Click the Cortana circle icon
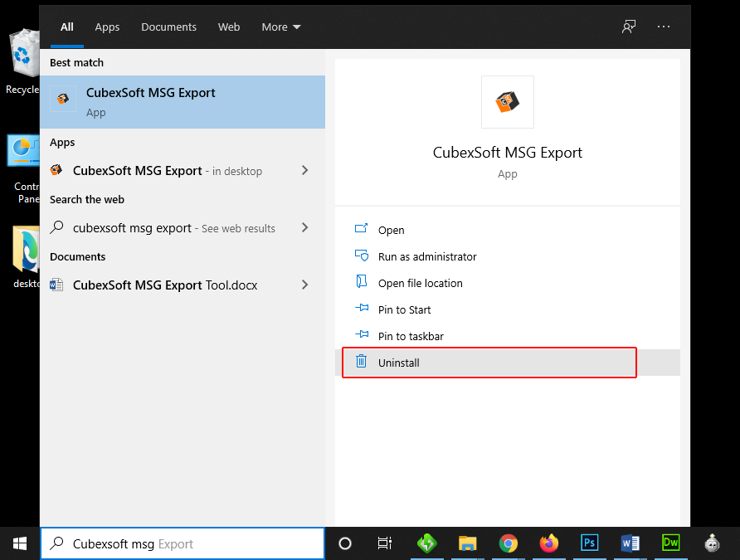The width and height of the screenshot is (740, 560). pos(345,543)
